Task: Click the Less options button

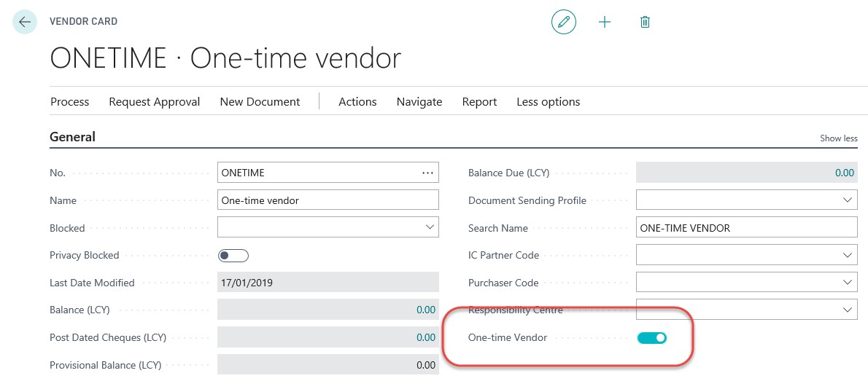Action: pyautogui.click(x=549, y=102)
